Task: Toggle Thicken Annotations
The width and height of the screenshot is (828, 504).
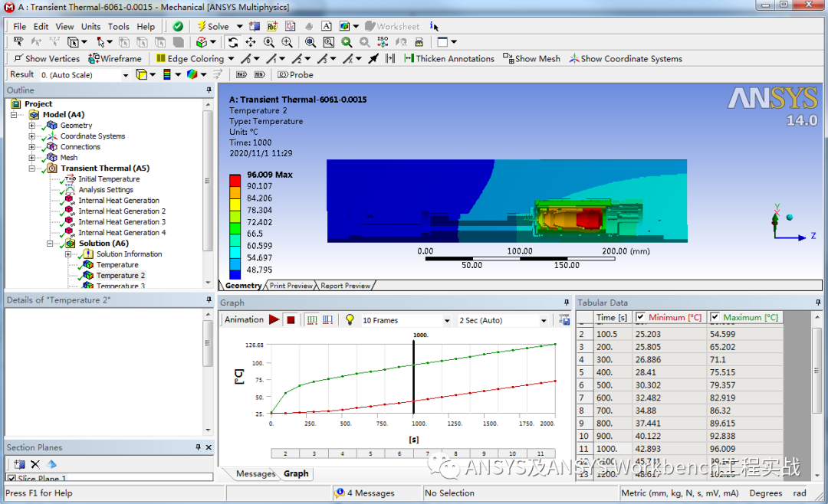Action: 449,58
